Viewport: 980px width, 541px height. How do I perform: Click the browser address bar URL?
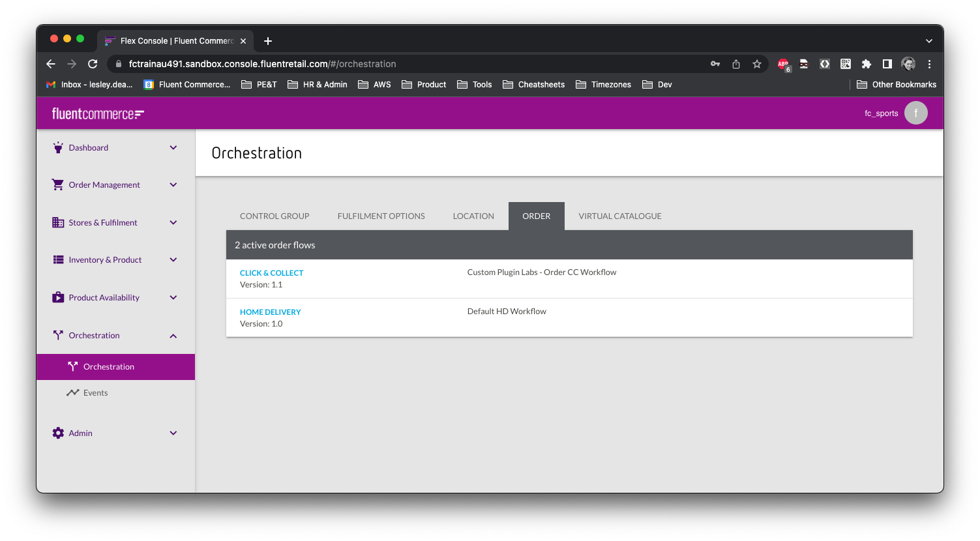pos(263,64)
